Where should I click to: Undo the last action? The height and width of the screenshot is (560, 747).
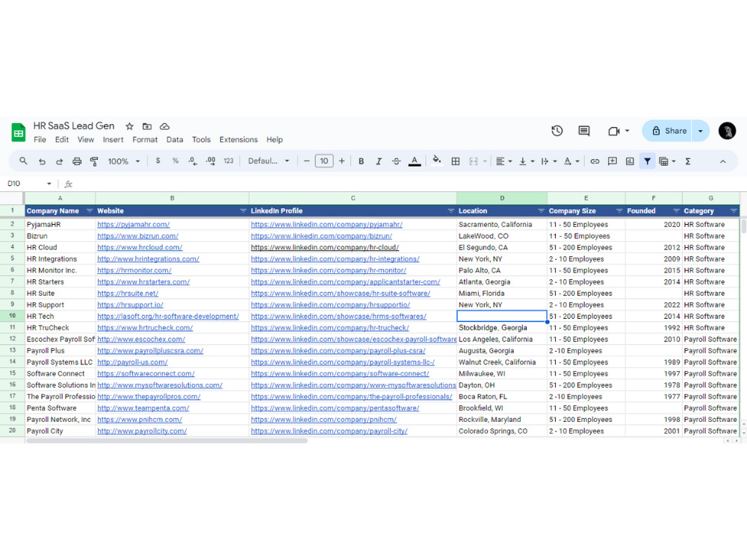[x=42, y=161]
